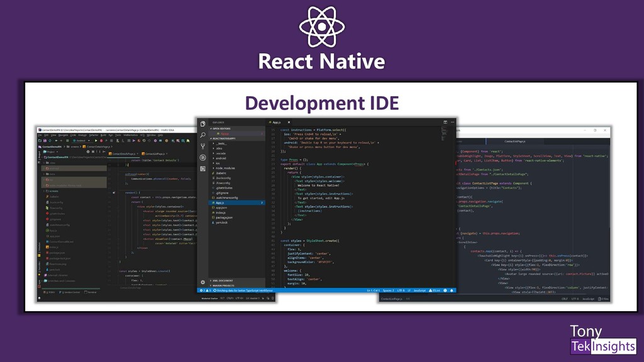Click 'CRLF' in Atom status bar
This screenshot has width=644, height=362.
tap(564, 299)
